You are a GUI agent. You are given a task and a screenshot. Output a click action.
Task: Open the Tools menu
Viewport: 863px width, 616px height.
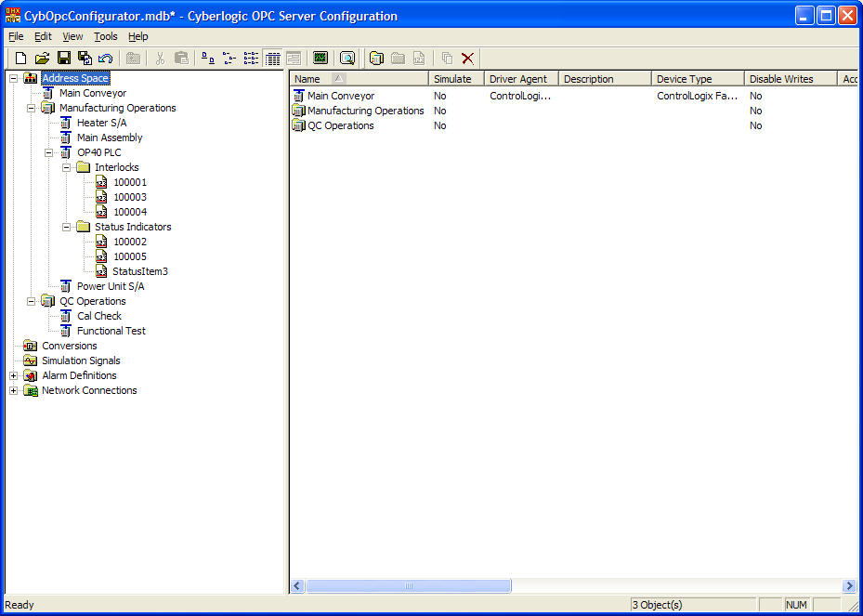pos(106,36)
